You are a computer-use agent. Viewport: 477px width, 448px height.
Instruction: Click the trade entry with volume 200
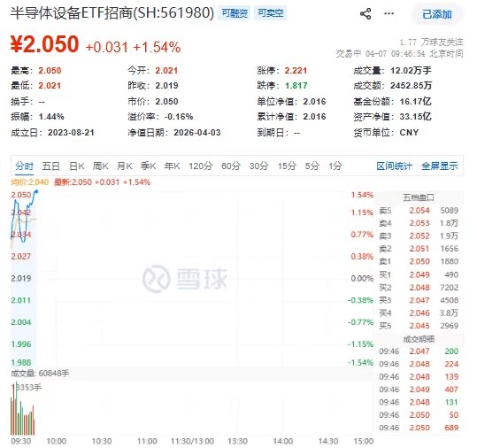pyautogui.click(x=419, y=351)
